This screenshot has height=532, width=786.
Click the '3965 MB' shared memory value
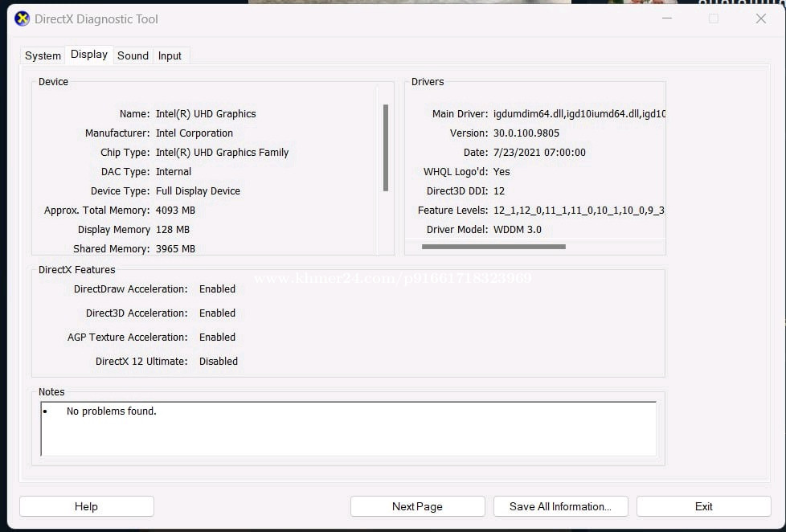coord(175,248)
